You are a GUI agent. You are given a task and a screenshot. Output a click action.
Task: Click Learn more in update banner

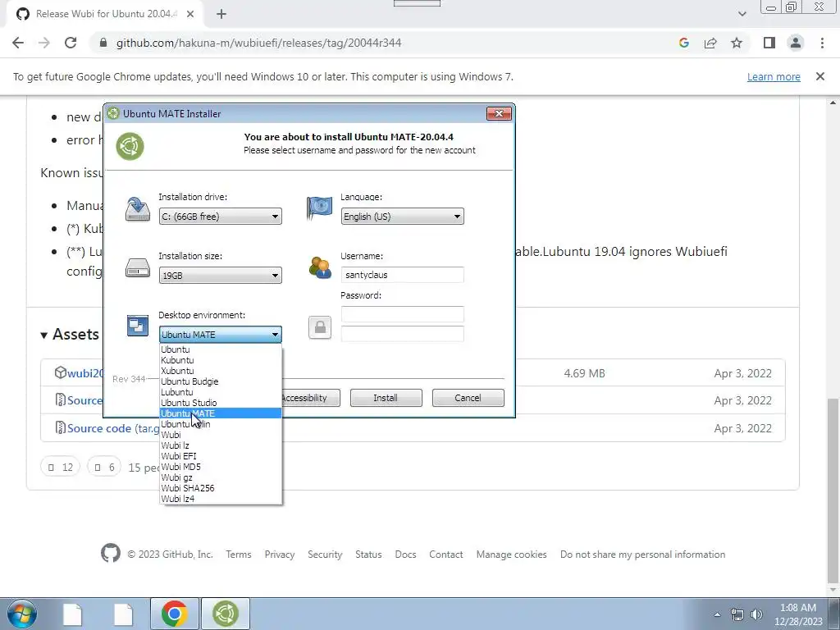(x=774, y=76)
